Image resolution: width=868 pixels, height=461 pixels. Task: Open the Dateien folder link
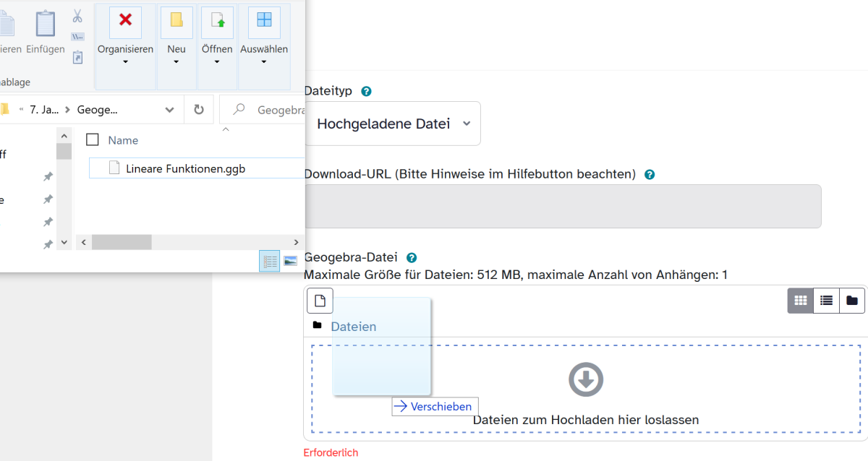354,327
